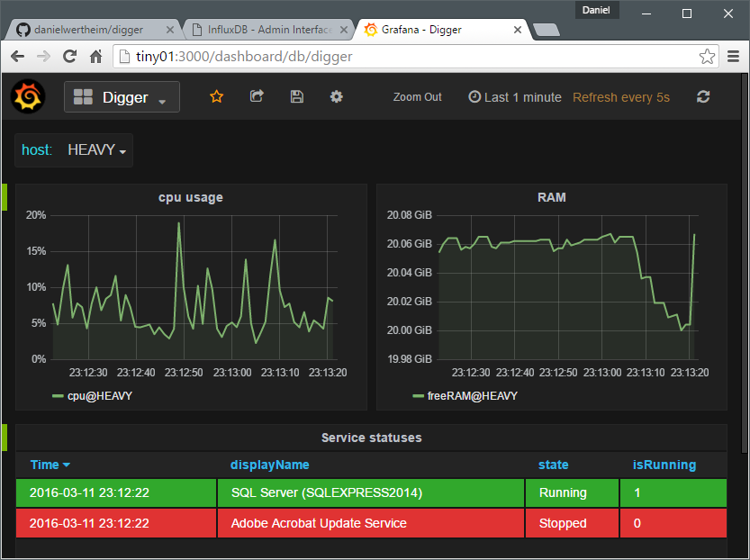Close the InfluxDB Admin Interface tab

(343, 30)
